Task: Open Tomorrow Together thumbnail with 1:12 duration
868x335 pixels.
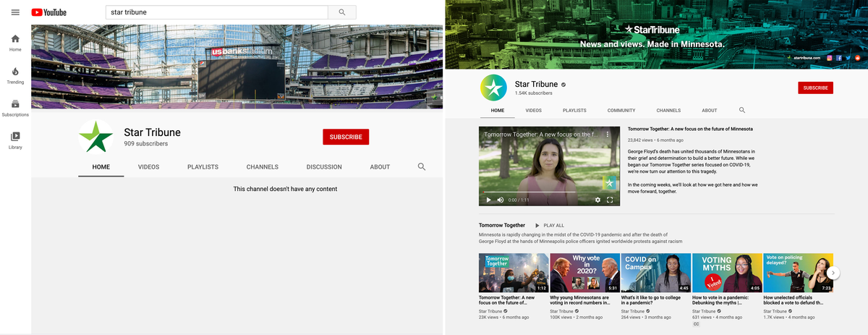Action: pyautogui.click(x=513, y=273)
